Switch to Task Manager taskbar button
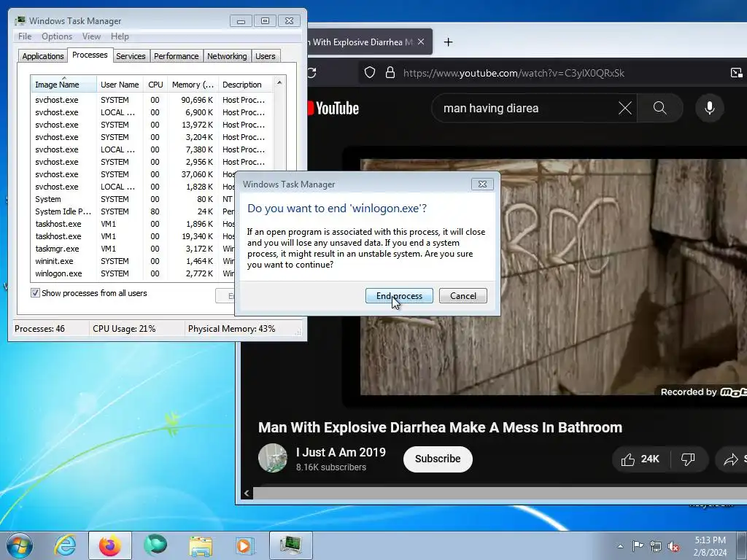Screen dimensions: 747x560 [291, 545]
